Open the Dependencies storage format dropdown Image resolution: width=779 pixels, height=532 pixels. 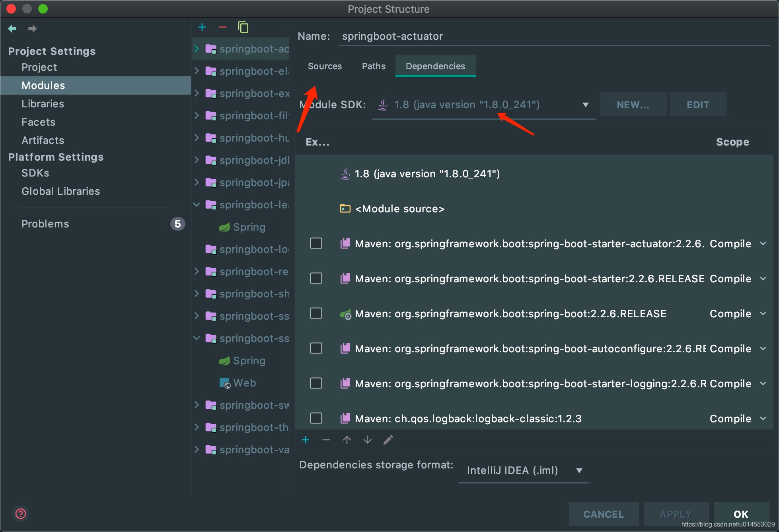coord(524,470)
